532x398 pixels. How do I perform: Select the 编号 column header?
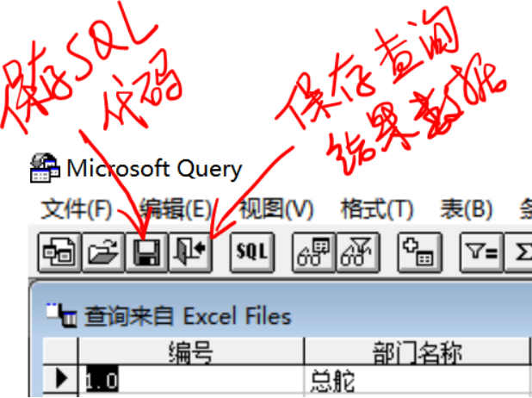tap(191, 351)
